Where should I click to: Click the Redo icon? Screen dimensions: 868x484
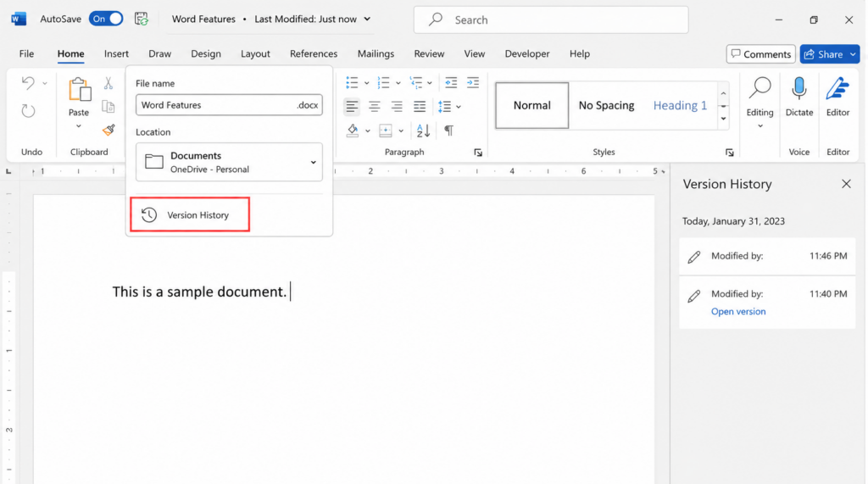[x=28, y=111]
